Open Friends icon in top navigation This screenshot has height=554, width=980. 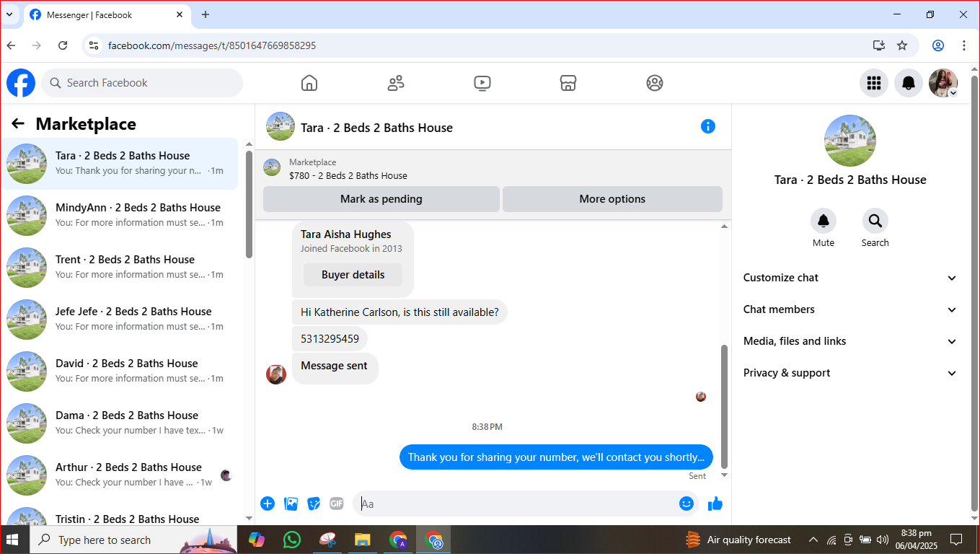[396, 83]
